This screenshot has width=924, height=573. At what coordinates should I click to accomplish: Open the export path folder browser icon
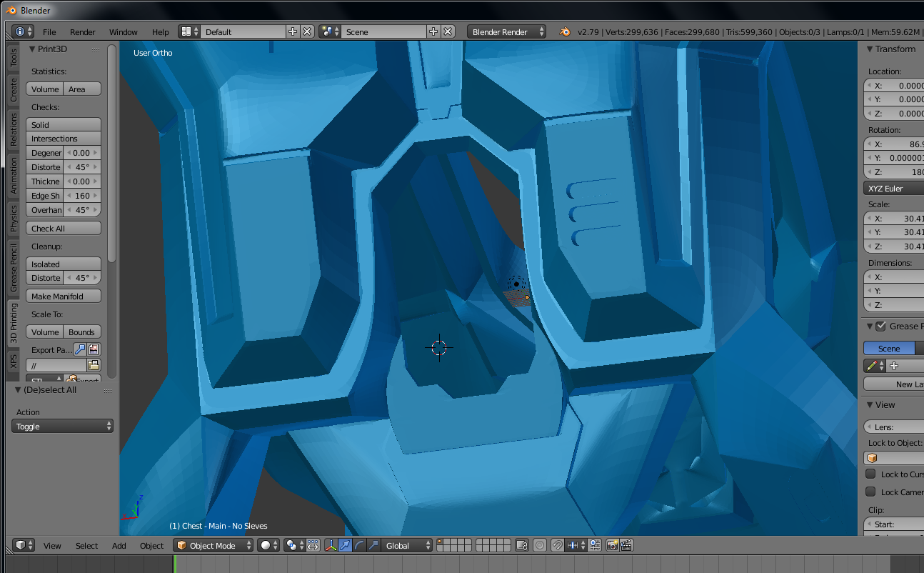pyautogui.click(x=93, y=365)
